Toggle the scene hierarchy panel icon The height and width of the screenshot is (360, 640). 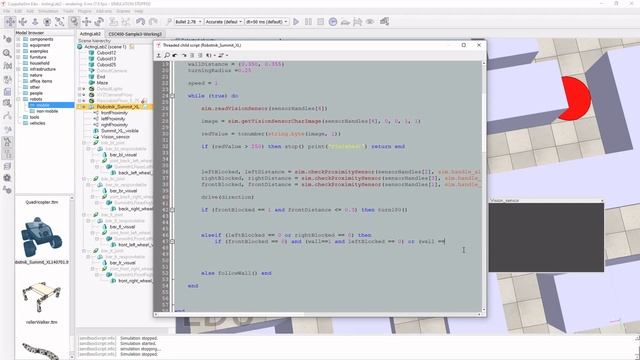[x=7, y=154]
